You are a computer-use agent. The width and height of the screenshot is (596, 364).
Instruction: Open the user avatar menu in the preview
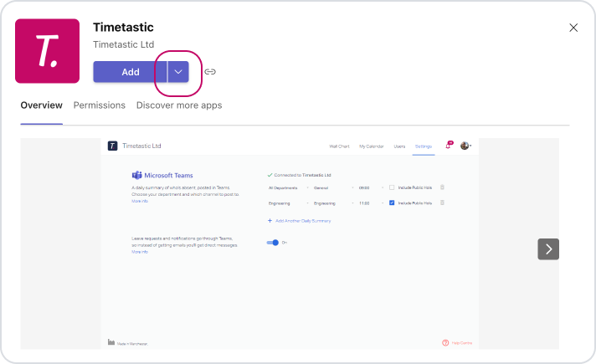click(x=465, y=146)
